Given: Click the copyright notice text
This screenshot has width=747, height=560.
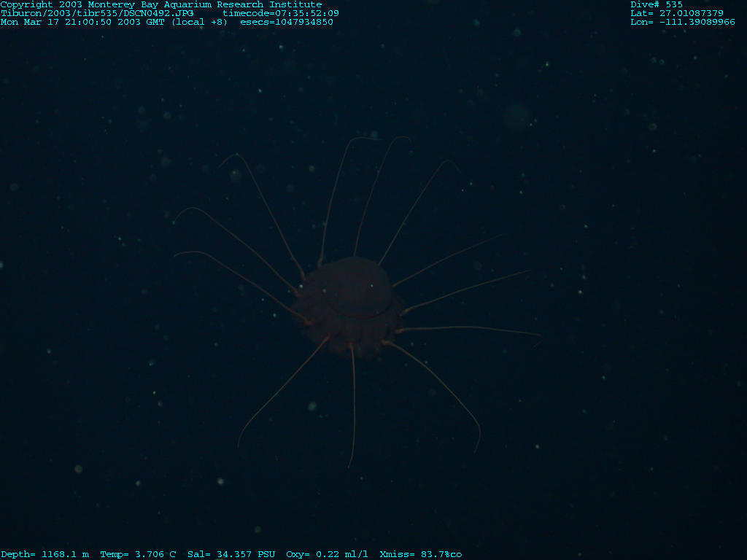Looking at the screenshot, I should point(161,4).
